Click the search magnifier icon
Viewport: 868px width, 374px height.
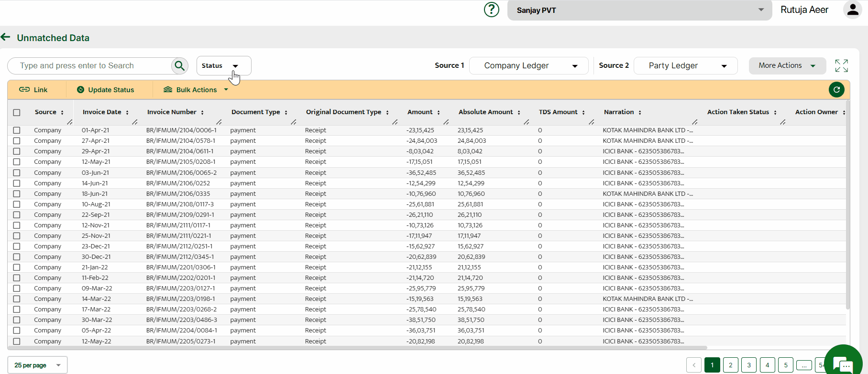pos(179,66)
